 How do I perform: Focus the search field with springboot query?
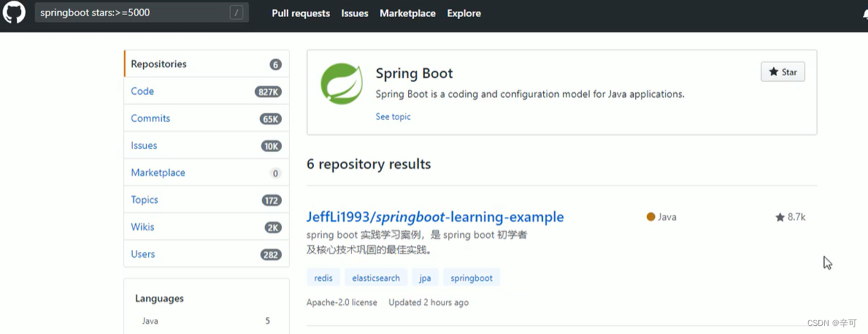pyautogui.click(x=142, y=12)
